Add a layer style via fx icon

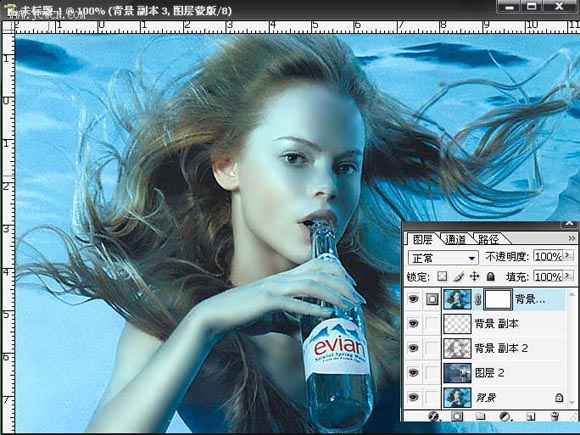coord(434,417)
